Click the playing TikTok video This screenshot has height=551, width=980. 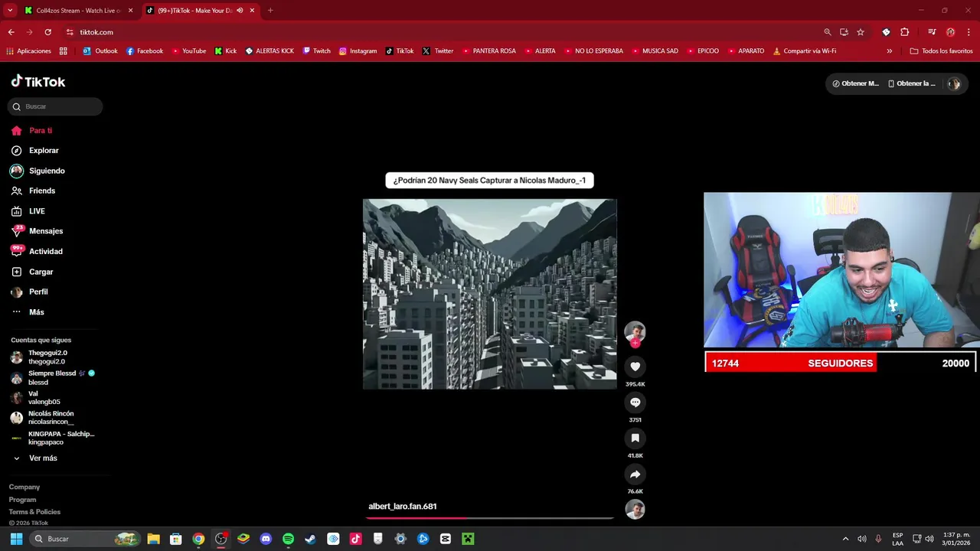pos(489,294)
